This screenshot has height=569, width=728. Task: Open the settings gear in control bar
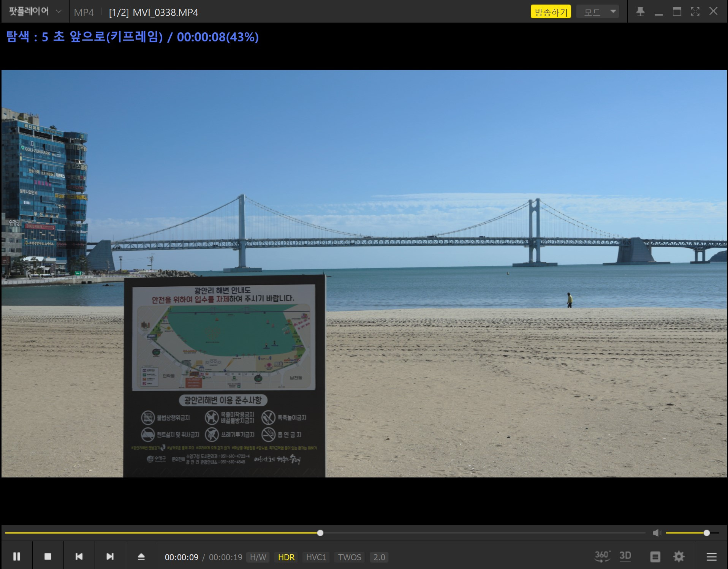(x=679, y=557)
